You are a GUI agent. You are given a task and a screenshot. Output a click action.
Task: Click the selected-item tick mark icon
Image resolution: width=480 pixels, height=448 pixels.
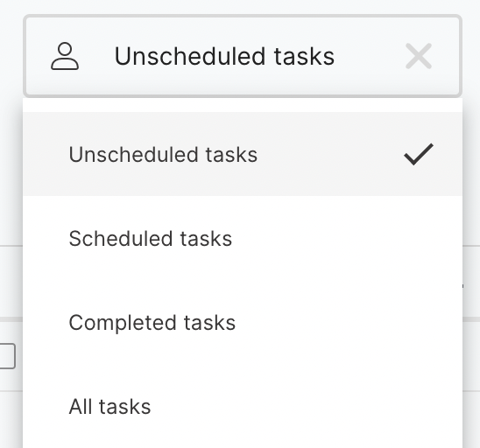click(419, 154)
